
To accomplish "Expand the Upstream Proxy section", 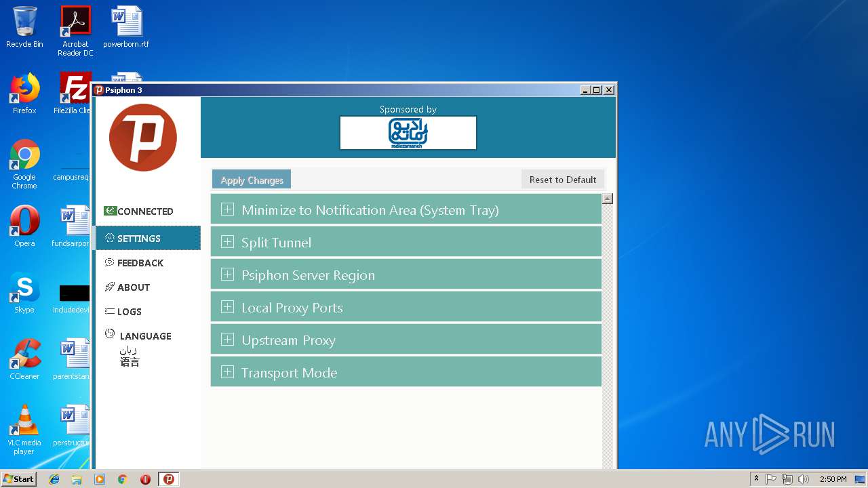I will point(406,340).
